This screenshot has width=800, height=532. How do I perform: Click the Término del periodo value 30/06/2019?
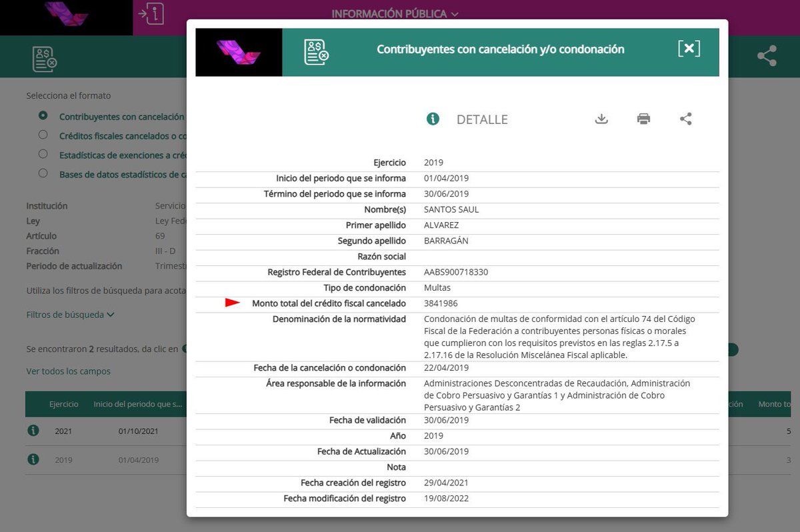click(x=447, y=193)
